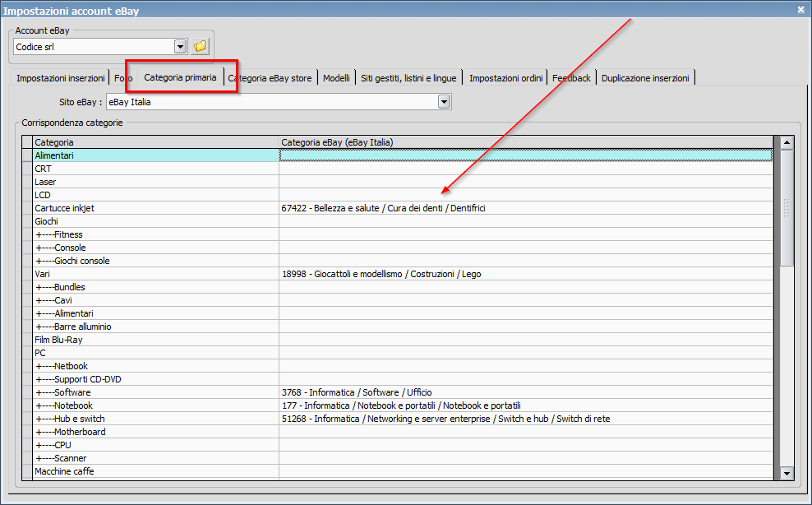Select the top-level Alimentari category row
The width and height of the screenshot is (812, 505).
(156, 155)
